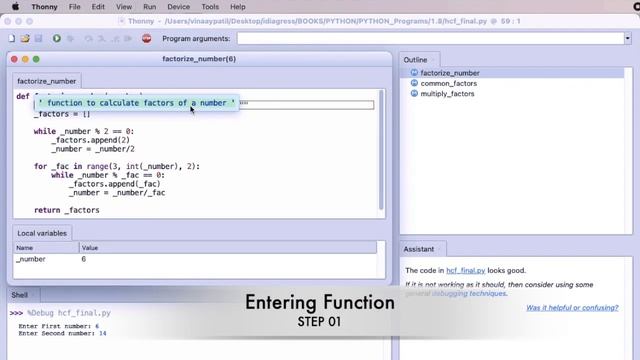The height and width of the screenshot is (360, 640).
Task: Click the code editor vertical scrollbar
Action: tap(381, 149)
